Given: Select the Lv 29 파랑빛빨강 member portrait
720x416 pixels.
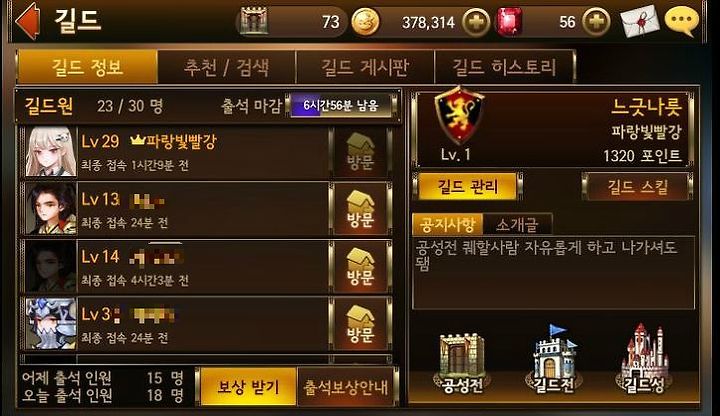Looking at the screenshot, I should pyautogui.click(x=51, y=152).
